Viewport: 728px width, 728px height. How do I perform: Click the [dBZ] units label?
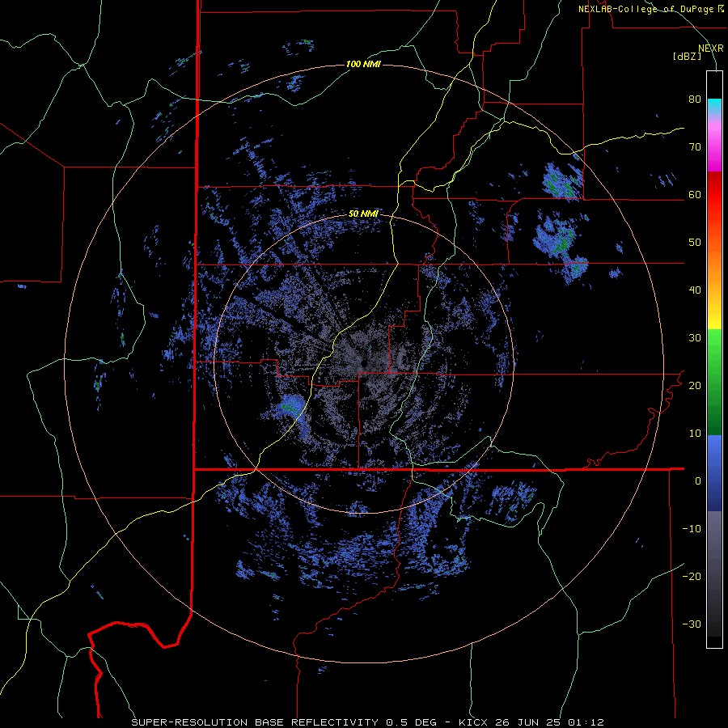point(687,56)
